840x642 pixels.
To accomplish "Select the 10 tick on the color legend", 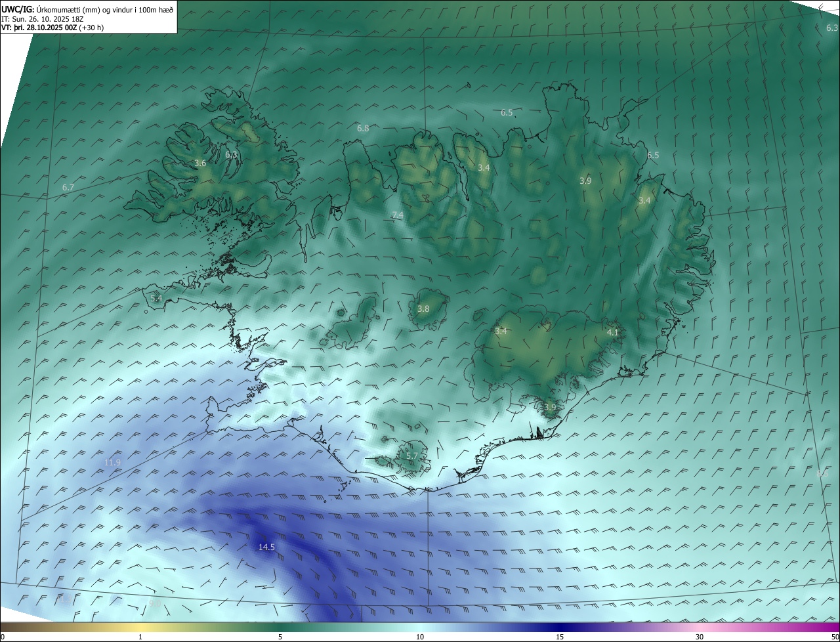I will point(420,637).
